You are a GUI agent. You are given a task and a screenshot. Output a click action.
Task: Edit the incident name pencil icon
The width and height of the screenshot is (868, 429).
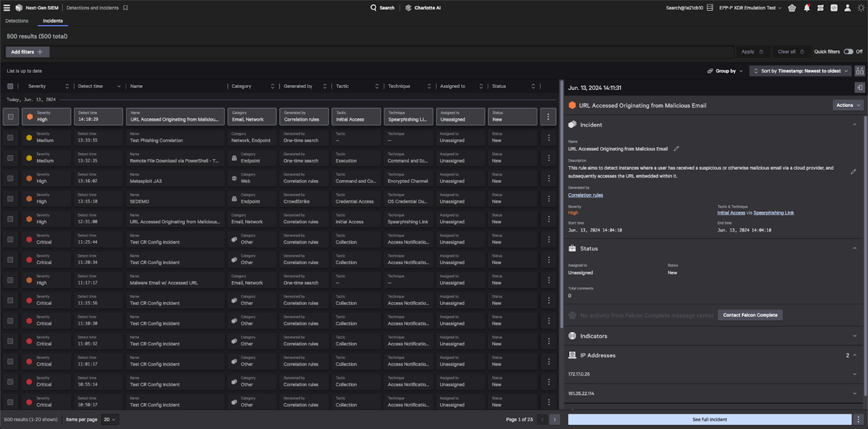676,149
